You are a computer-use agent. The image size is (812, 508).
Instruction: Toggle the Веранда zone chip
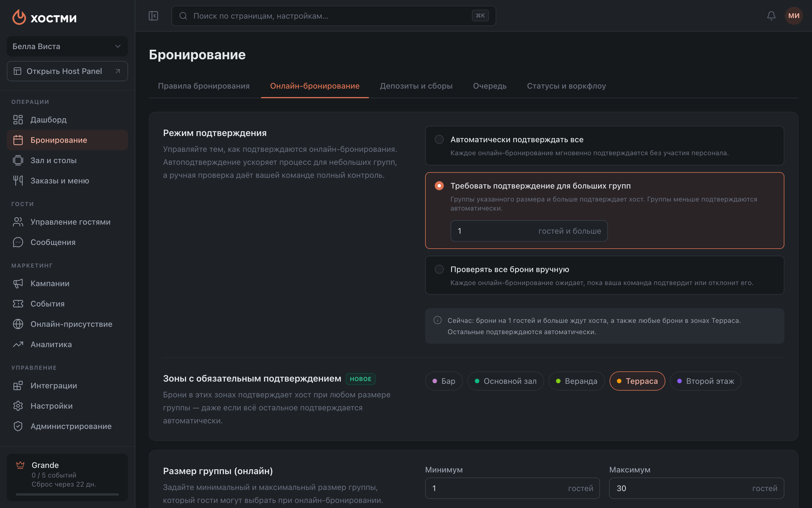pyautogui.click(x=577, y=381)
